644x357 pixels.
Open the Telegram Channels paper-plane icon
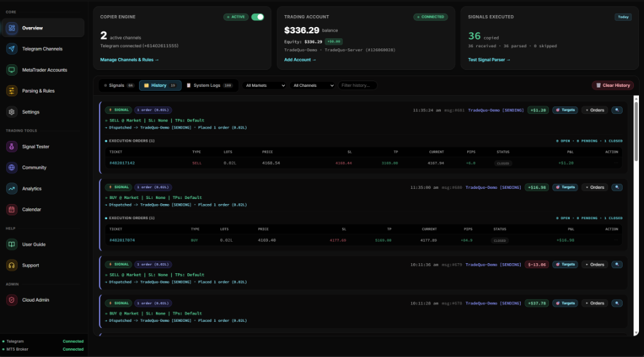(11, 49)
